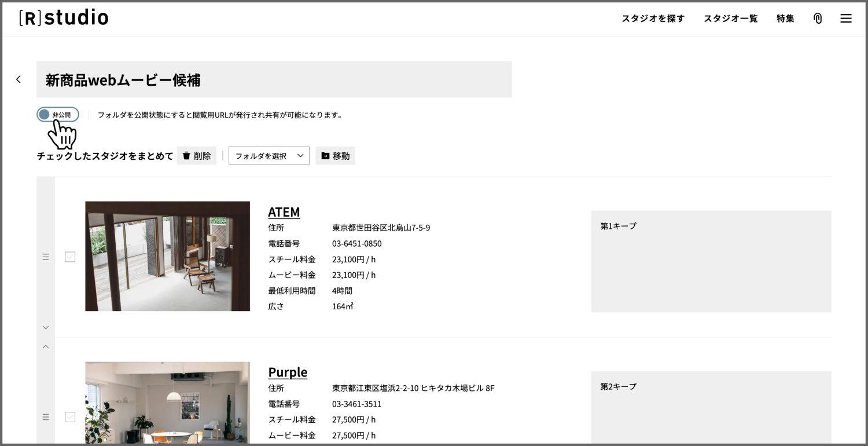The image size is (868, 446).
Task: Move ATEM down with the down chevron
Action: click(46, 327)
